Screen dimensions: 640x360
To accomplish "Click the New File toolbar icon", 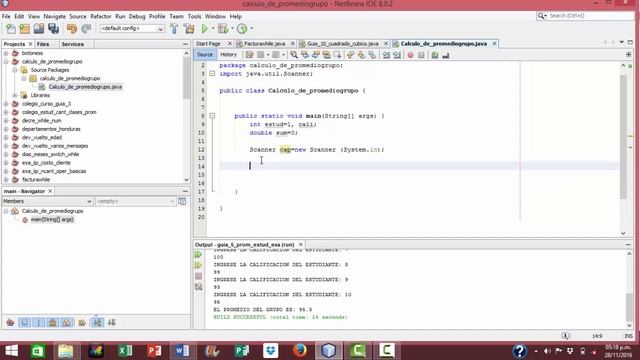I will 11,29.
